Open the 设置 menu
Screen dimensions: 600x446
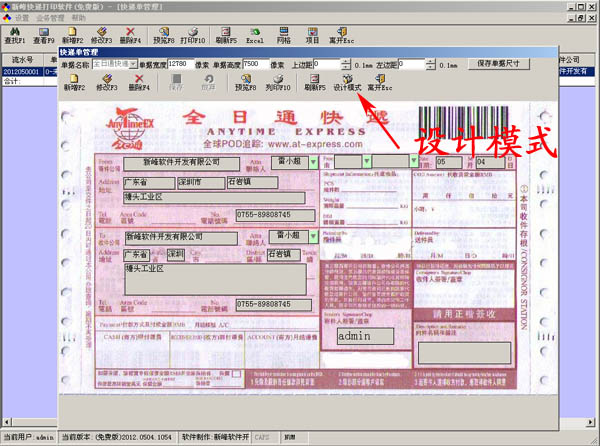pyautogui.click(x=22, y=18)
